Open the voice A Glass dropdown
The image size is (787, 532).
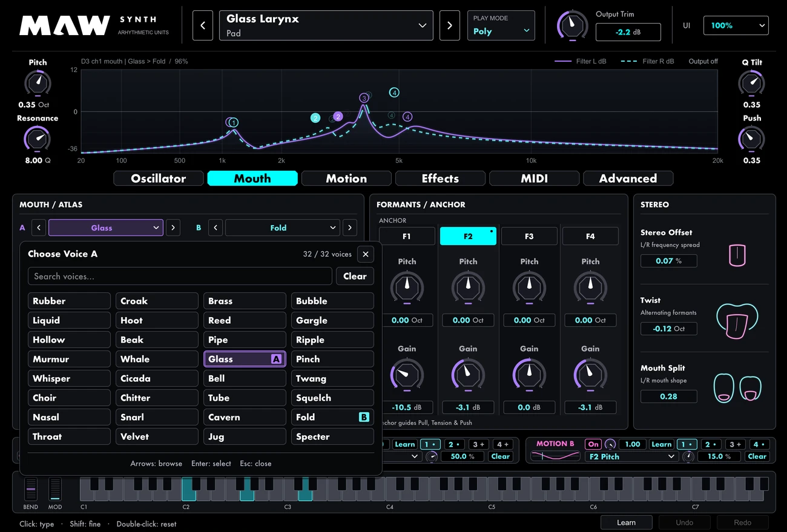[105, 228]
